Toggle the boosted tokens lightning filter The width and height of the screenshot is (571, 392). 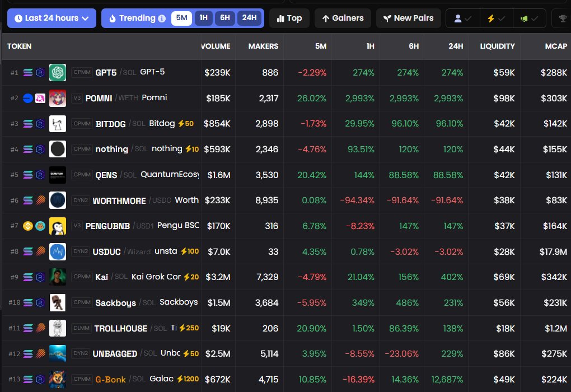pyautogui.click(x=496, y=18)
